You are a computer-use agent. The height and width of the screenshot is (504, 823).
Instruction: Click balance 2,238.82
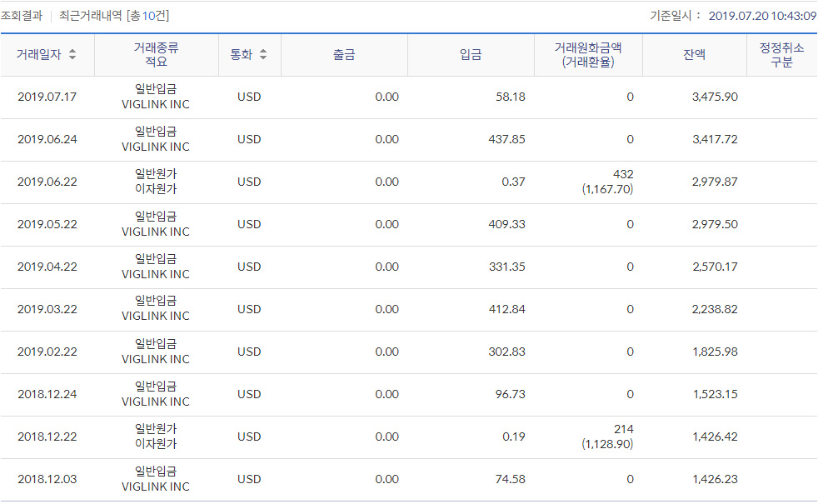pos(715,309)
